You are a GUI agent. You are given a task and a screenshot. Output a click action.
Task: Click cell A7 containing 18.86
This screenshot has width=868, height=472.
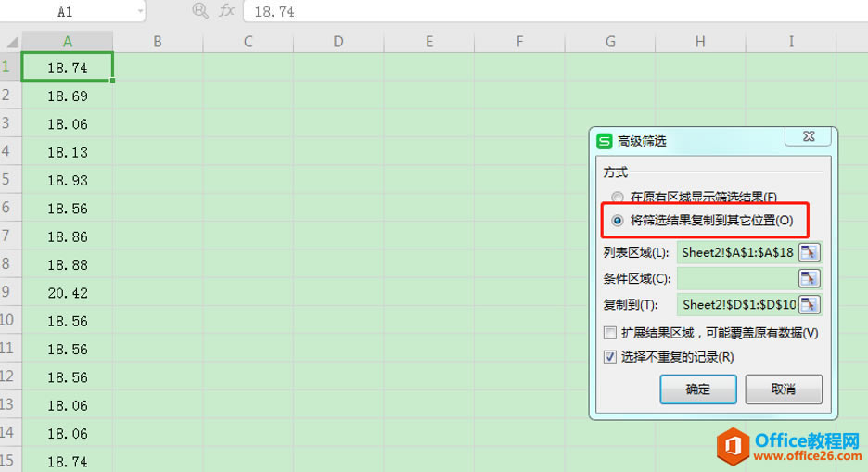pyautogui.click(x=68, y=236)
